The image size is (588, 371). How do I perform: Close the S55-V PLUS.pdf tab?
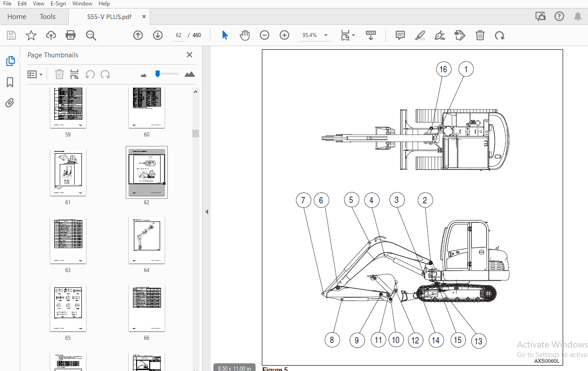pos(144,17)
